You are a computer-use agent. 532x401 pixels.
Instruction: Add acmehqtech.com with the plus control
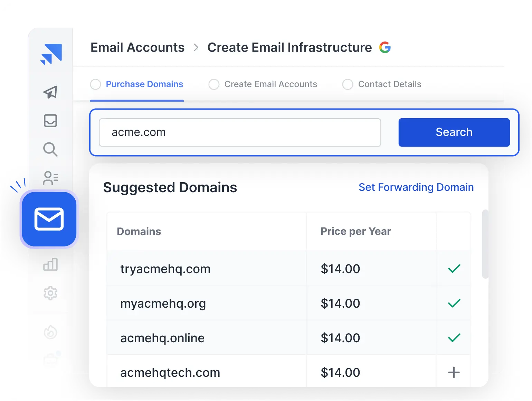click(x=454, y=372)
